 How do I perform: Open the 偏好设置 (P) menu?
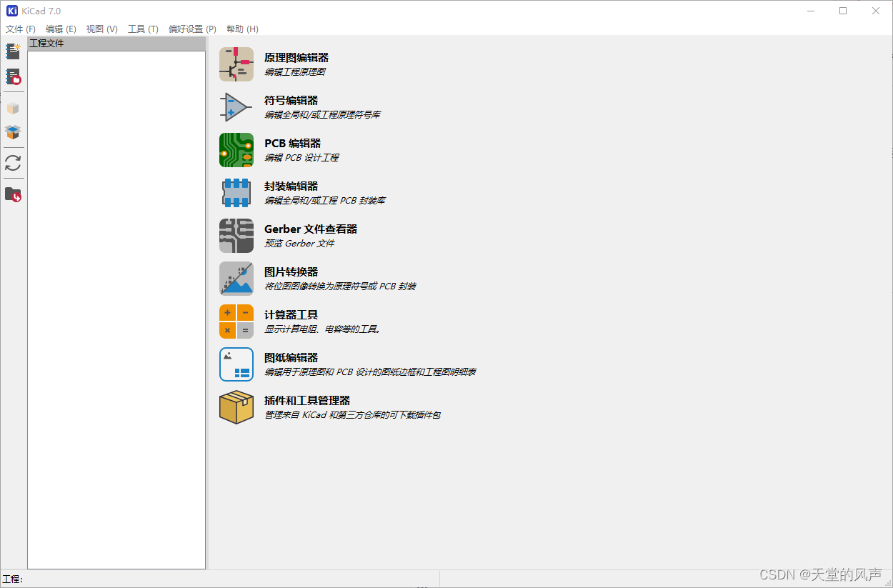pos(192,29)
